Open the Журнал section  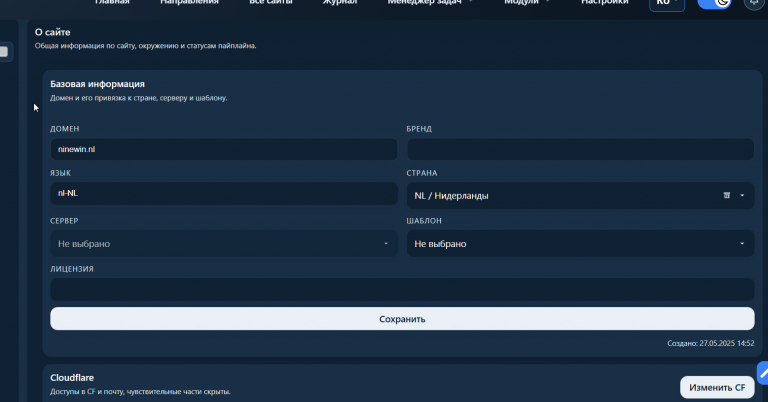coord(339,2)
